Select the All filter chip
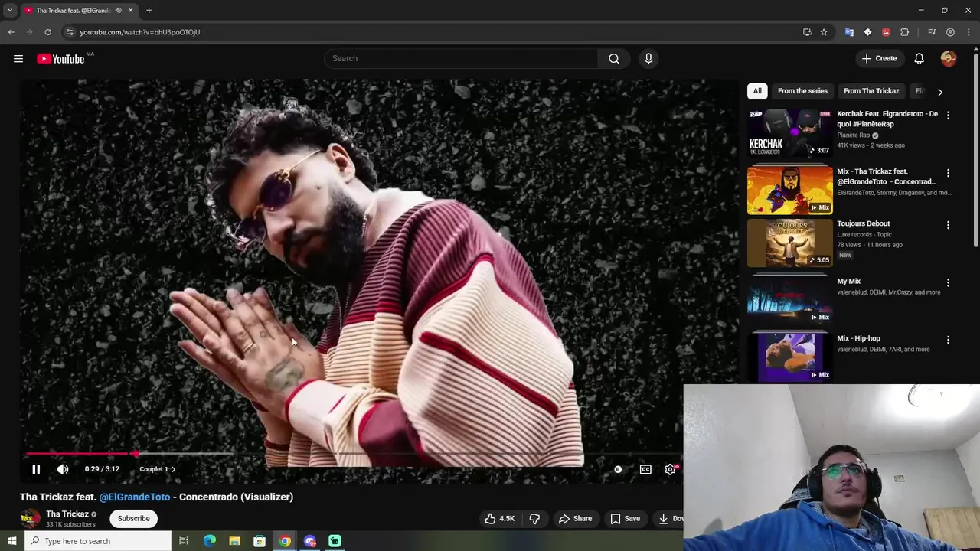This screenshot has width=980, height=551. pos(757,90)
